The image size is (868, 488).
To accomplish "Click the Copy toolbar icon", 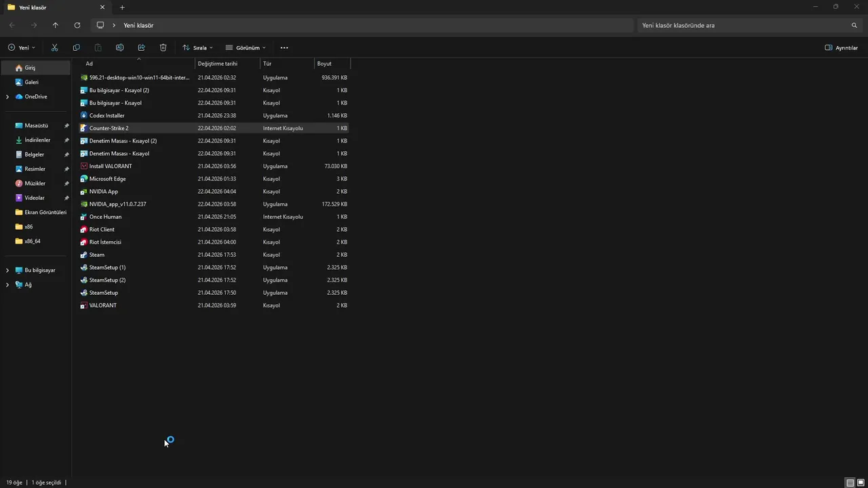I will pyautogui.click(x=76, y=47).
